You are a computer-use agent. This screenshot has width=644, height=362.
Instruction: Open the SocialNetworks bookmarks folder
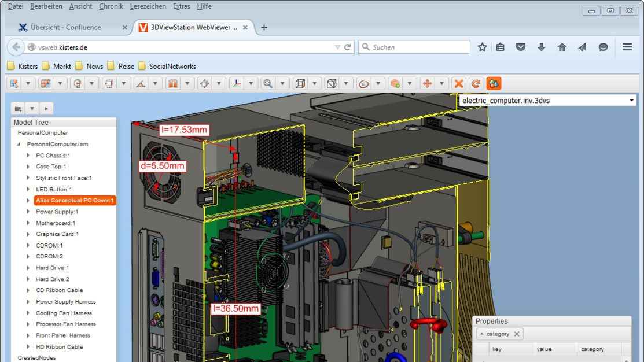[167, 66]
